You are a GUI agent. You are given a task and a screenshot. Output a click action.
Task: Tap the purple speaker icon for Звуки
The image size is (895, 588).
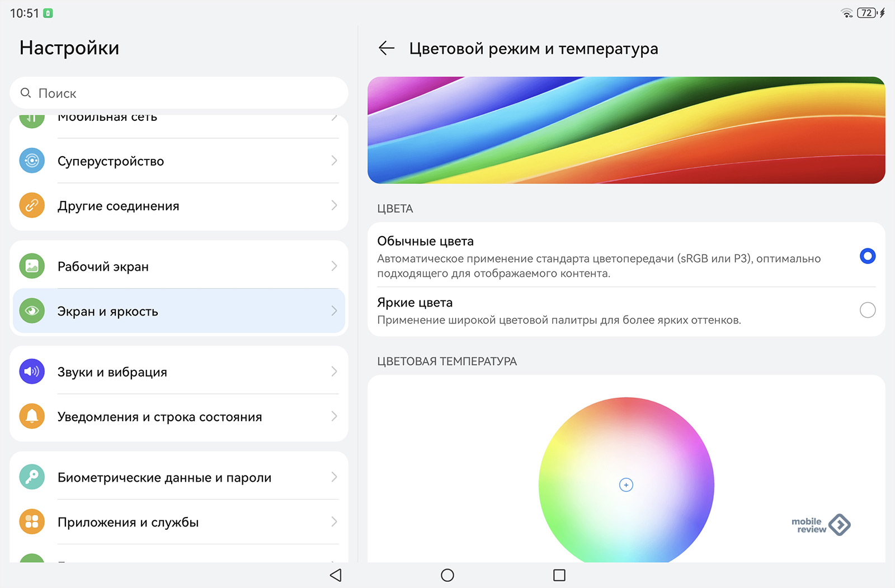pos(32,371)
